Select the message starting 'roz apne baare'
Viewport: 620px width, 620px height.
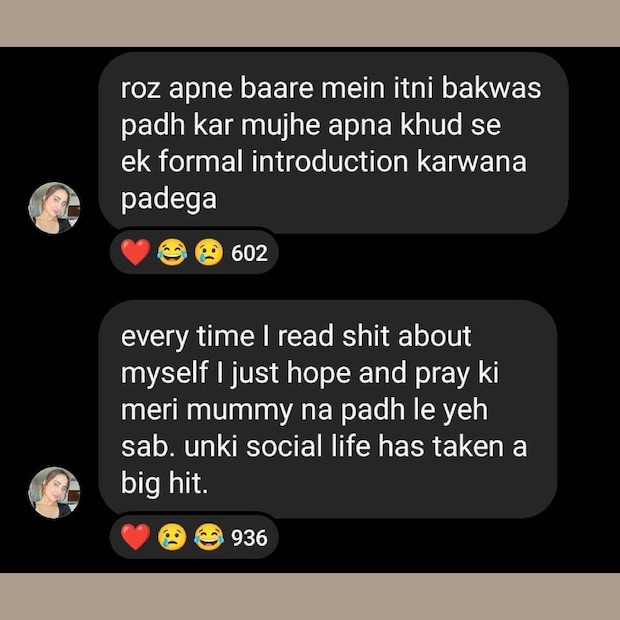tap(333, 142)
